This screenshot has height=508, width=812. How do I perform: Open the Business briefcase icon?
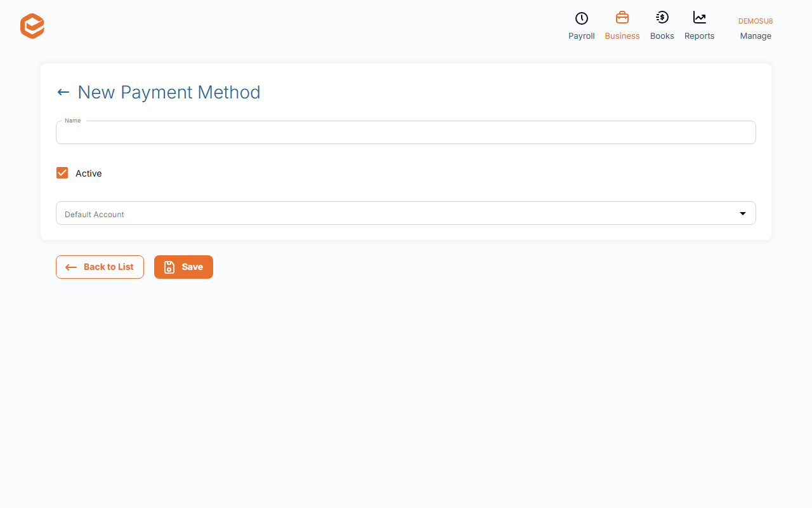pos(622,18)
